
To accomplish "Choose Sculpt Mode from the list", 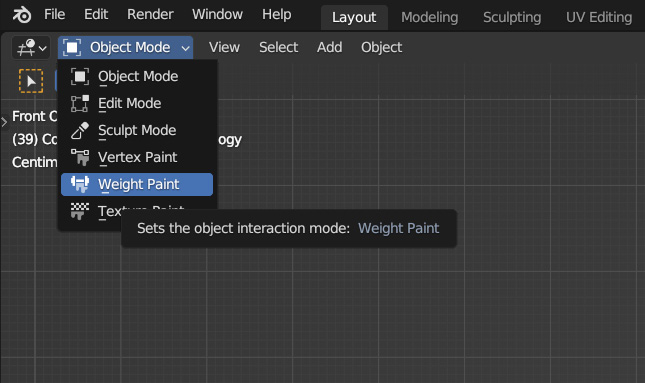I will [x=137, y=130].
